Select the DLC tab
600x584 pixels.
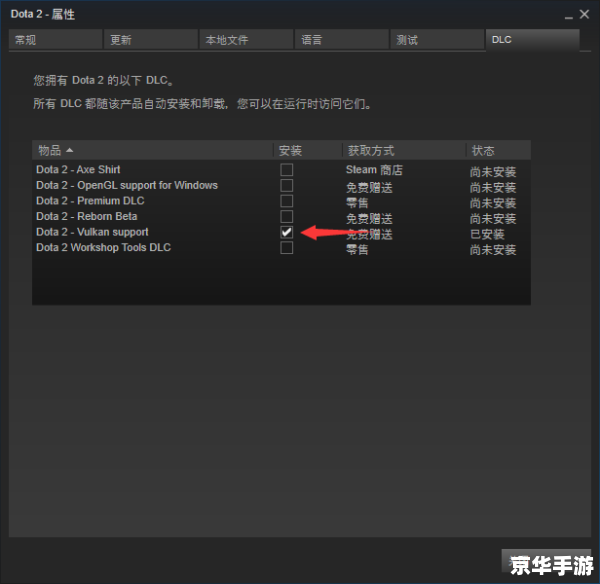coord(533,40)
